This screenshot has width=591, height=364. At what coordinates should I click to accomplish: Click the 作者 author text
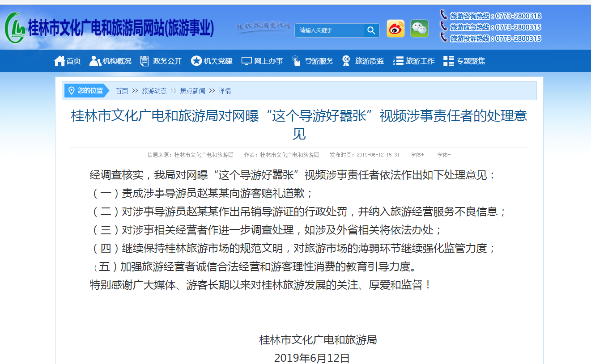coord(282,155)
